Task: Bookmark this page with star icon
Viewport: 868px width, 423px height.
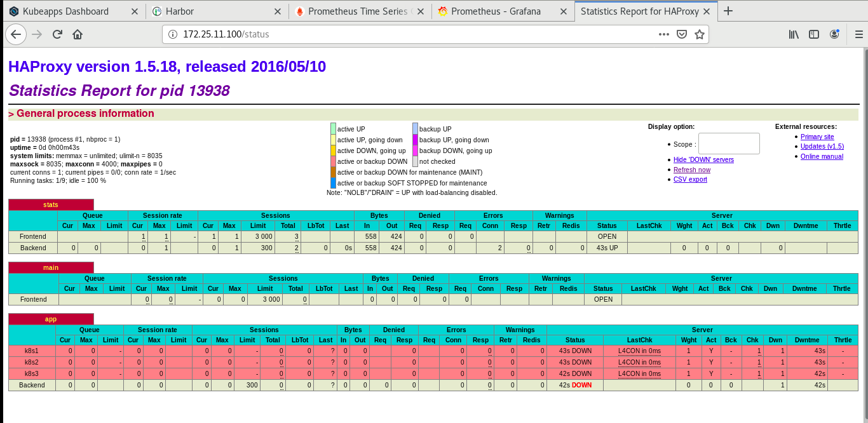Action: 699,34
